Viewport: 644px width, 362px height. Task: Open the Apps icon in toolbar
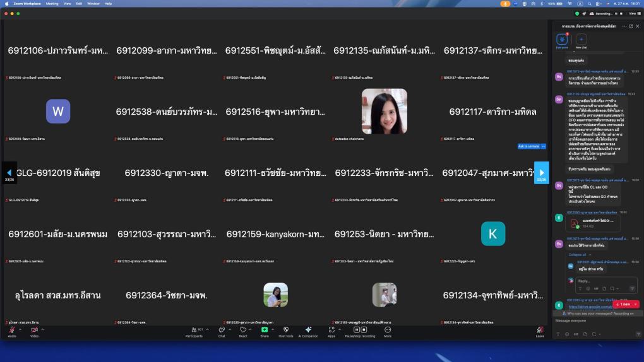pos(331,330)
